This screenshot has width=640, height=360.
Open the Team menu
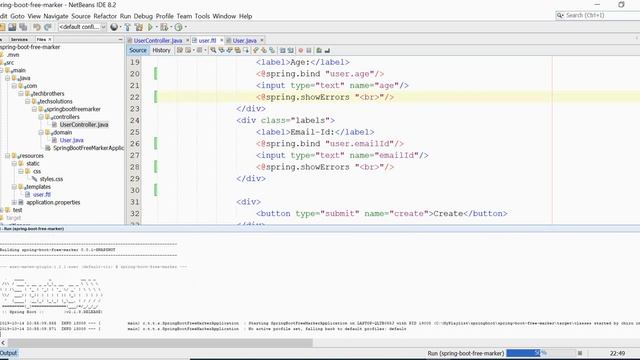184,16
